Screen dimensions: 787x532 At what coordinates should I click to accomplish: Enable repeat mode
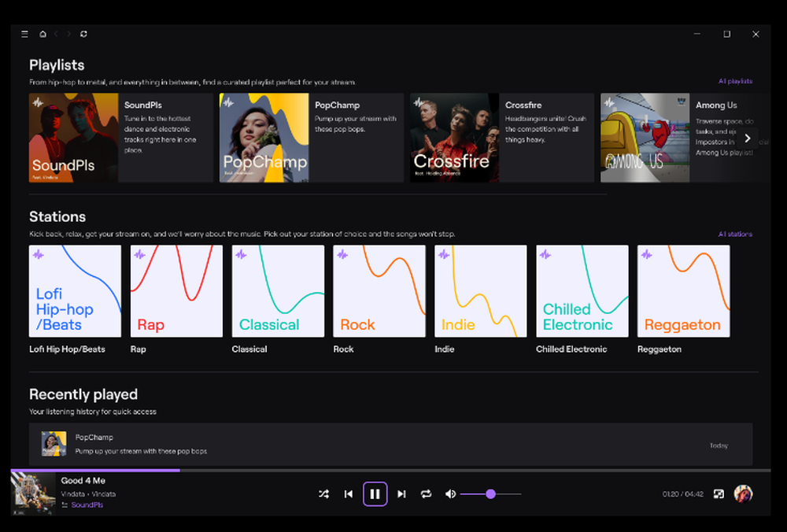pos(426,493)
